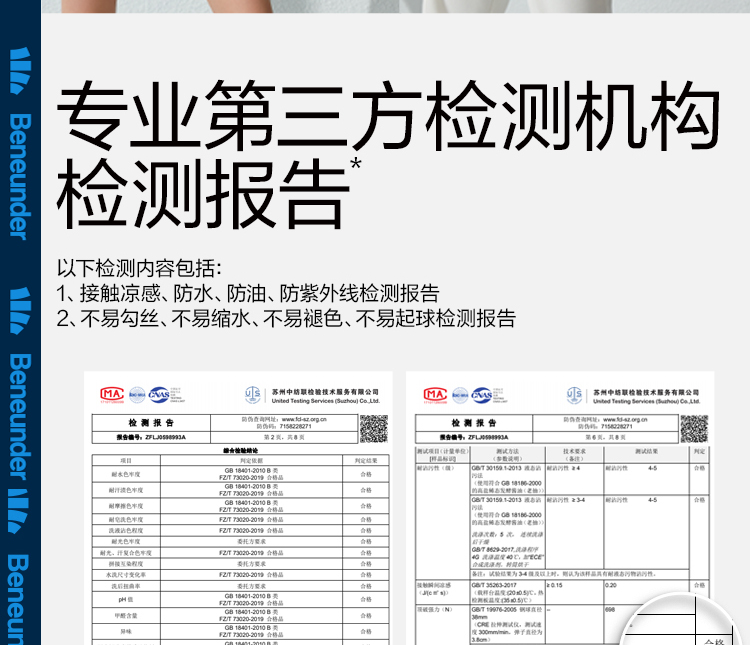Click ilac-MRA round logo on page 2 report
Viewport: 750px width, 645px height.
click(137, 395)
